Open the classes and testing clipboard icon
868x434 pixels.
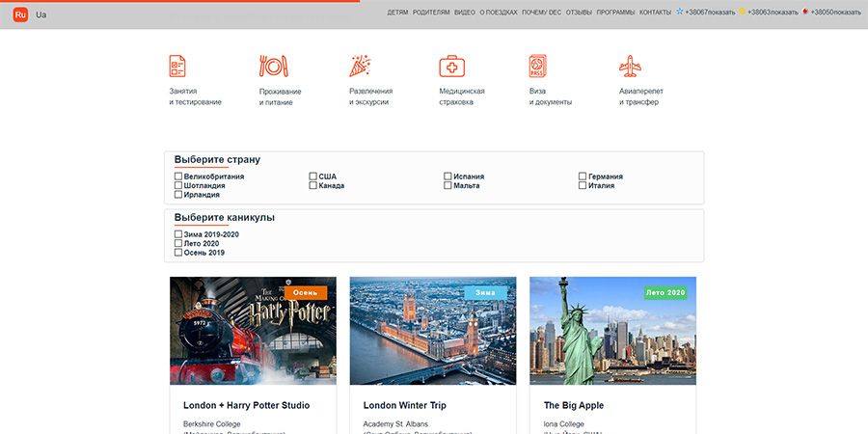177,66
